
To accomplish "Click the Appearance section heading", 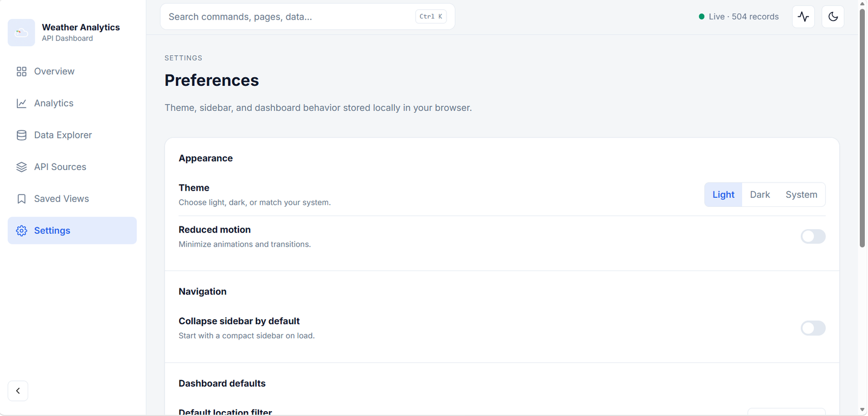I will (x=206, y=159).
